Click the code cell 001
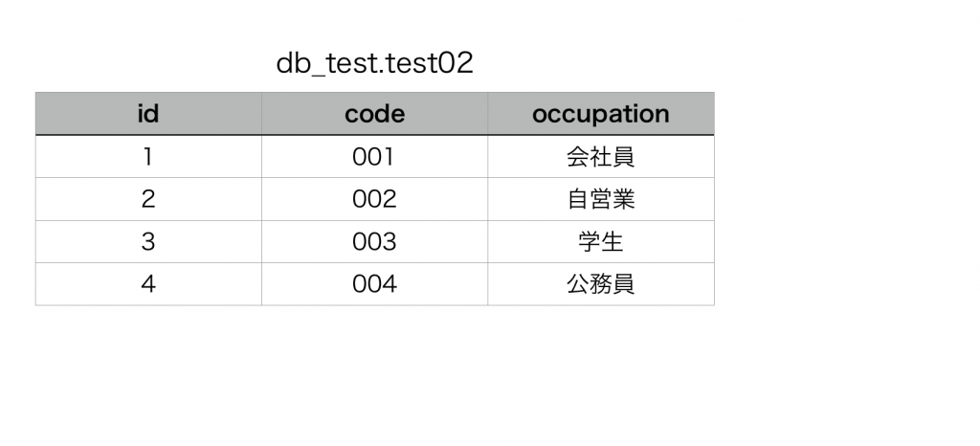Viewport: 980px width, 446px height. [374, 157]
